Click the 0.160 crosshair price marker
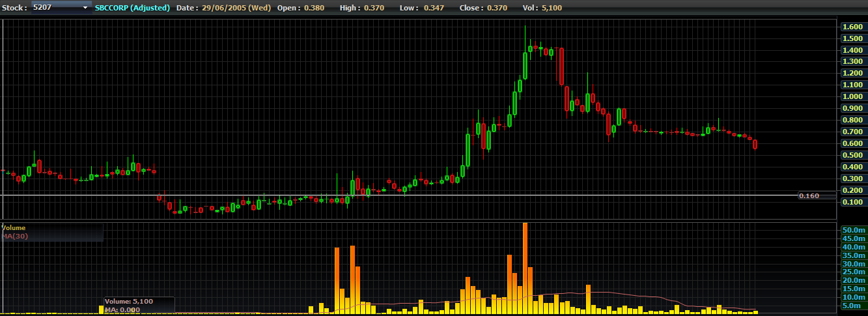The width and height of the screenshot is (868, 316). click(x=818, y=195)
